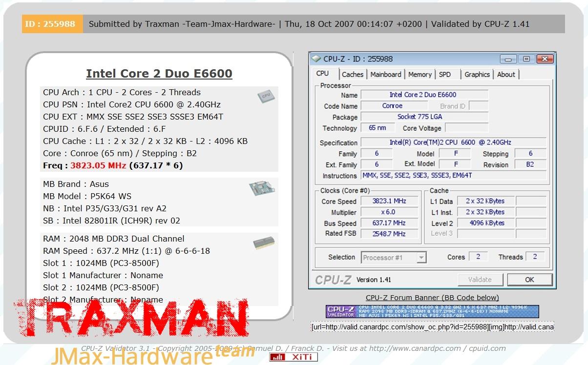Click the CPU chip icon
This screenshot has width=588, height=365.
(266, 96)
